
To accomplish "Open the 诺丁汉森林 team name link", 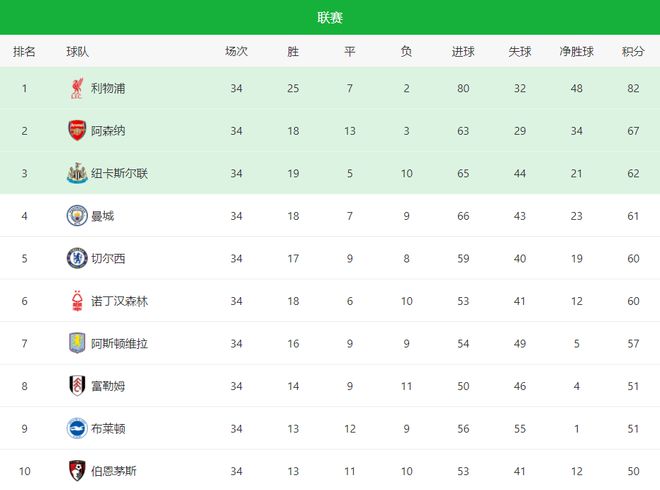I will (x=119, y=301).
